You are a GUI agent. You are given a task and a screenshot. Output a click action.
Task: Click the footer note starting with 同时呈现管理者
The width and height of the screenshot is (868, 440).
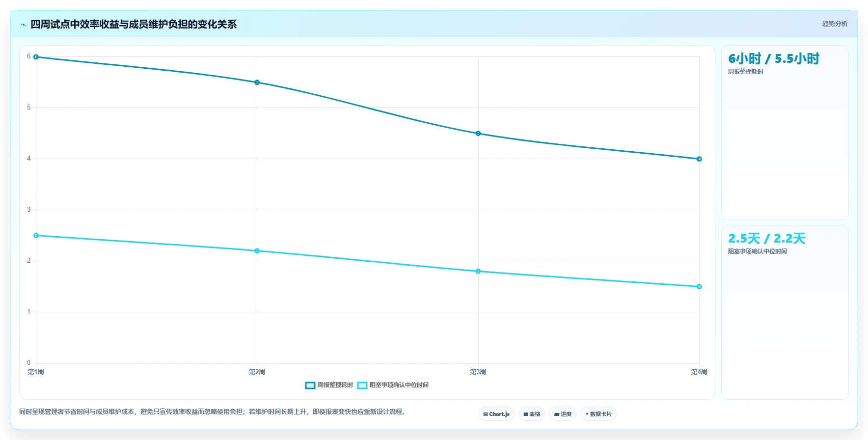tap(214, 412)
